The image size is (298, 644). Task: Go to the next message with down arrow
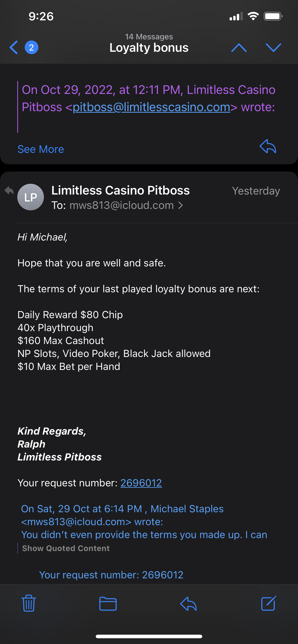pyautogui.click(x=273, y=47)
